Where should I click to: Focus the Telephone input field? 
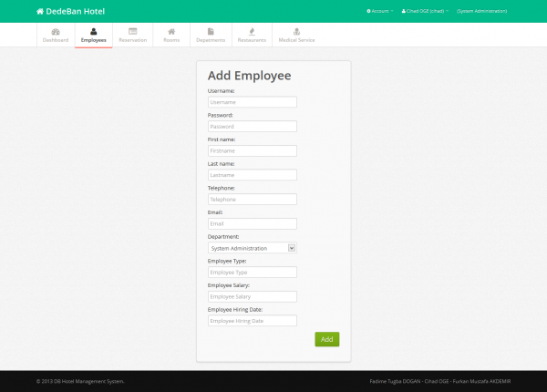coord(253,199)
